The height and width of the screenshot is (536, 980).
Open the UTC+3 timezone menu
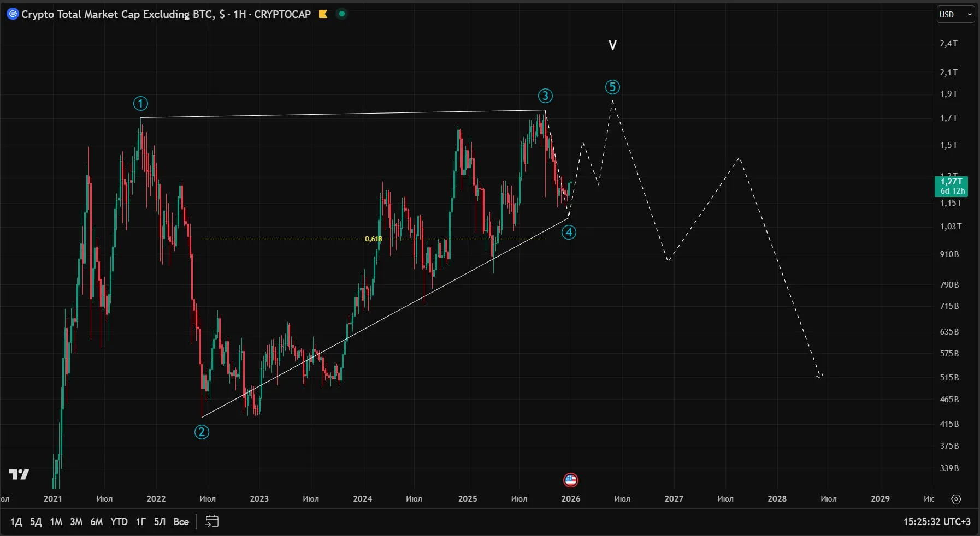point(936,522)
